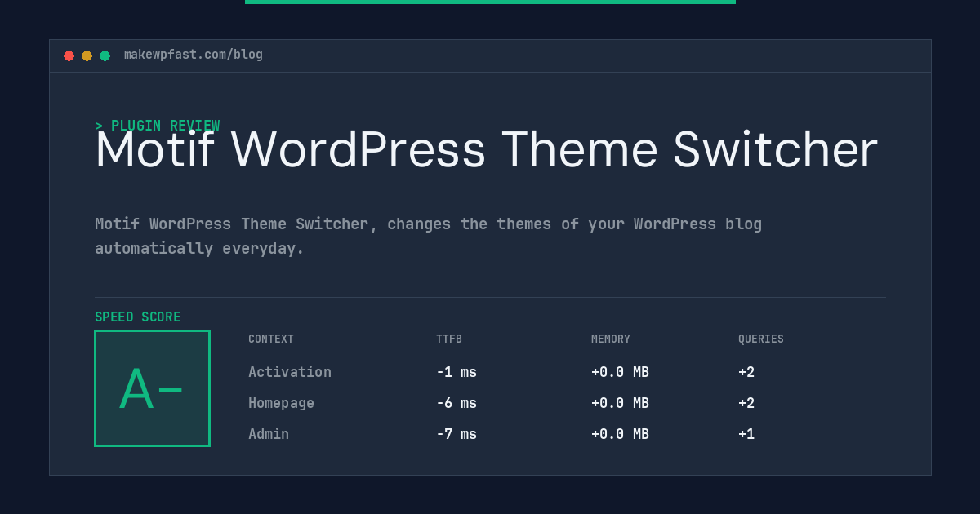
Task: Click the Activation row memory value
Action: click(620, 372)
